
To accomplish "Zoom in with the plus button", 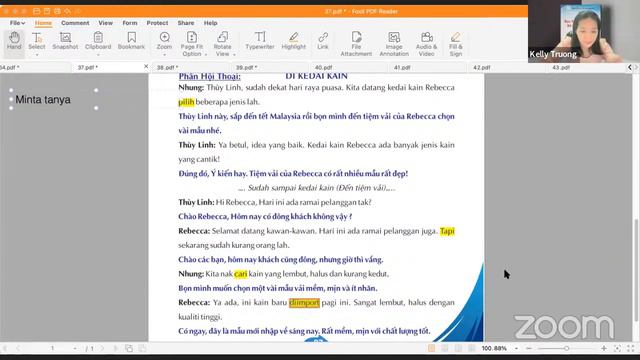I will click(604, 348).
